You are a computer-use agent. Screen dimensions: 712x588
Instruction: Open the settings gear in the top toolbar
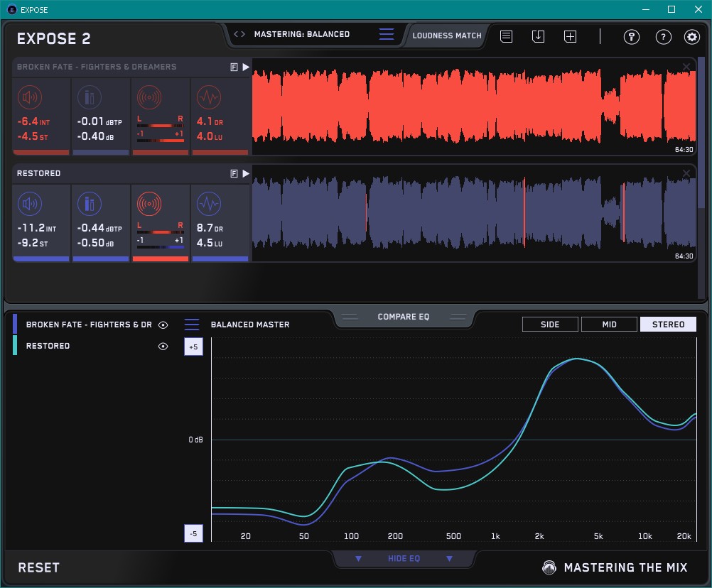click(691, 37)
